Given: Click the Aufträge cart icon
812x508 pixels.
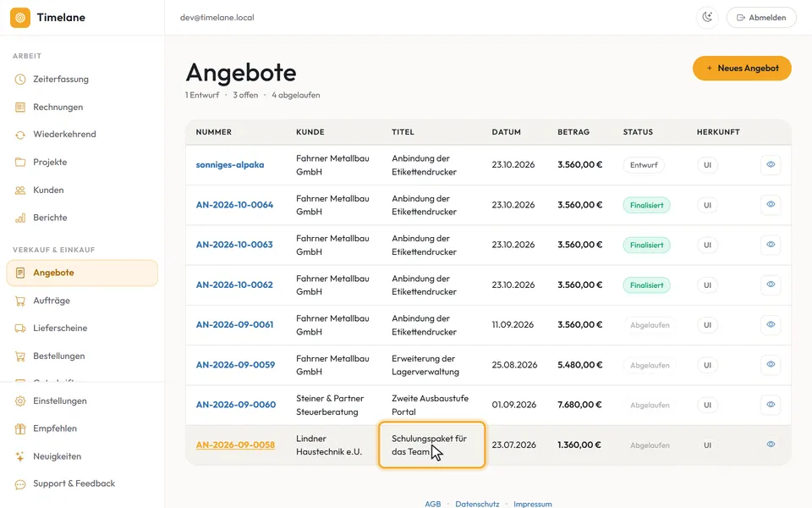Looking at the screenshot, I should click(x=20, y=301).
